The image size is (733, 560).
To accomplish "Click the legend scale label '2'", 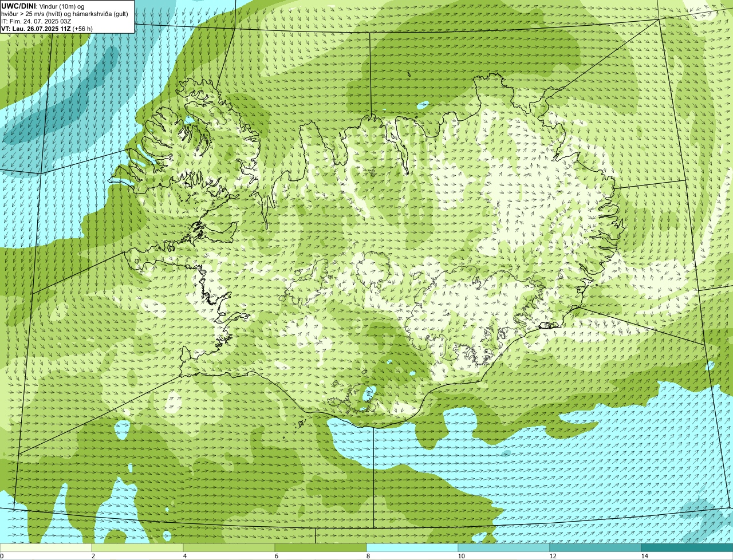I will [93, 556].
